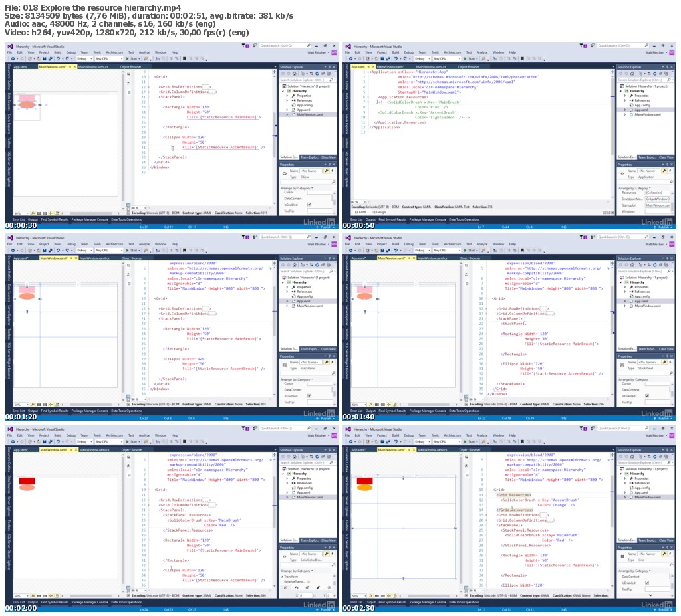Image resolution: width=681 pixels, height=616 pixels.
Task: Click feedback icon beside Quick Launch, 00:02:30 frame
Action: [x=591, y=428]
